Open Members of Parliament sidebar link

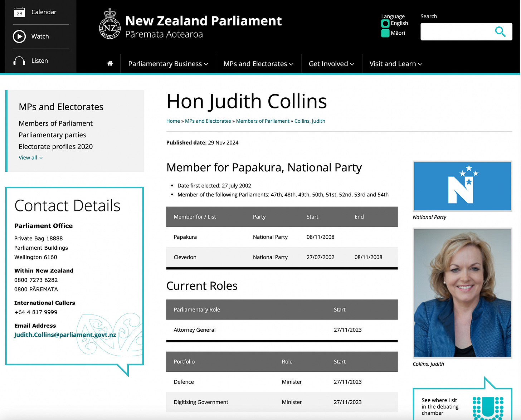[55, 123]
